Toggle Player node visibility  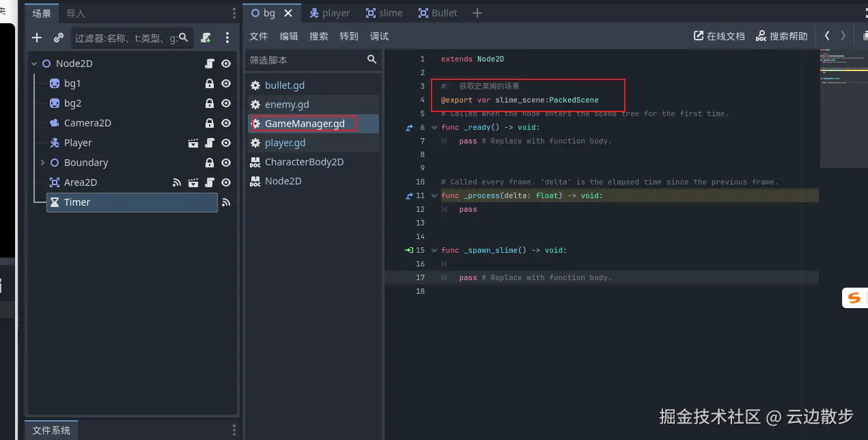[x=226, y=143]
